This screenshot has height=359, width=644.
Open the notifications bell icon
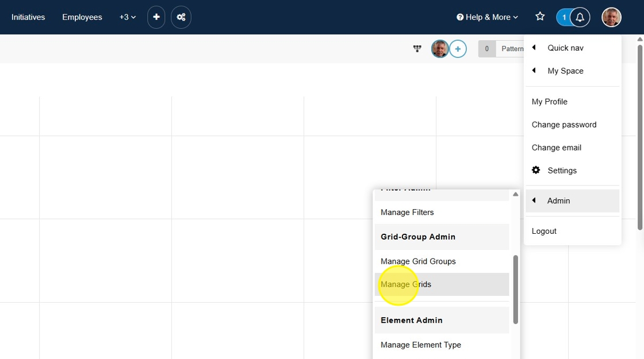coord(580,17)
